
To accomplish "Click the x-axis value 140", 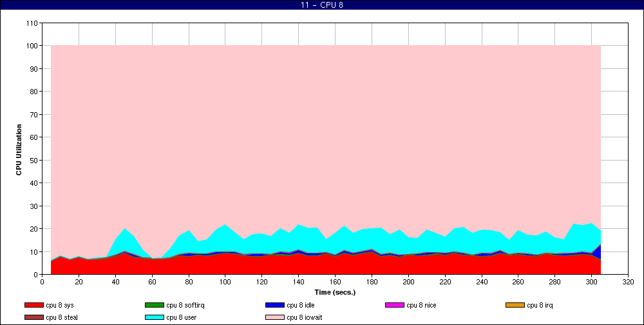I will [299, 282].
